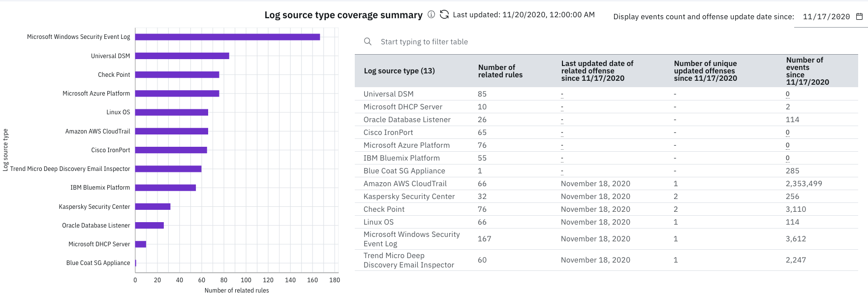Sort by Last updated date of related offense
868x297 pixels.
[597, 71]
